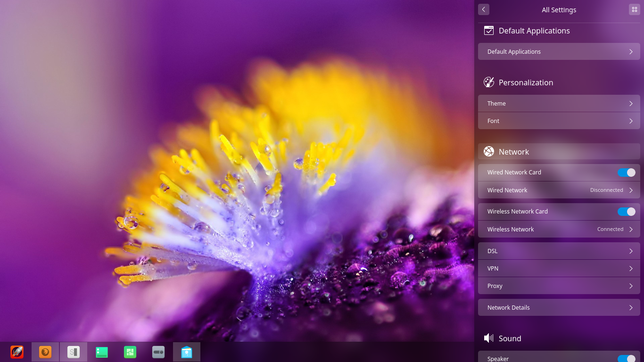Click the Sound speaker icon

click(x=487, y=338)
